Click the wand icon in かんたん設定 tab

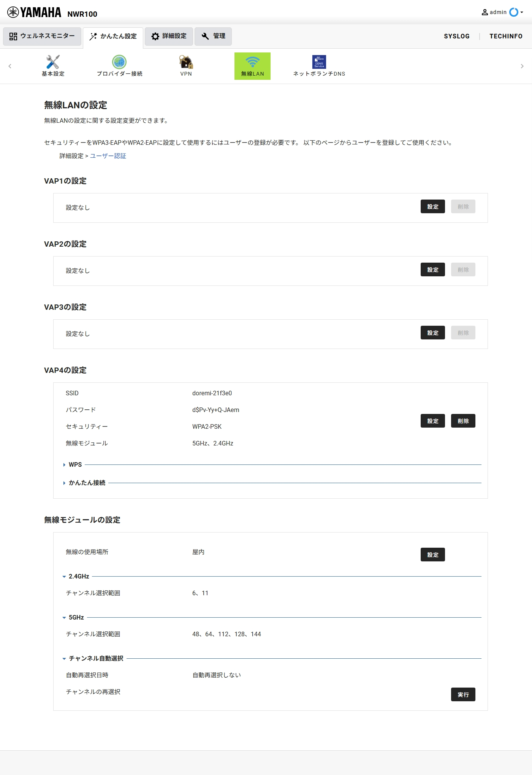tap(93, 36)
